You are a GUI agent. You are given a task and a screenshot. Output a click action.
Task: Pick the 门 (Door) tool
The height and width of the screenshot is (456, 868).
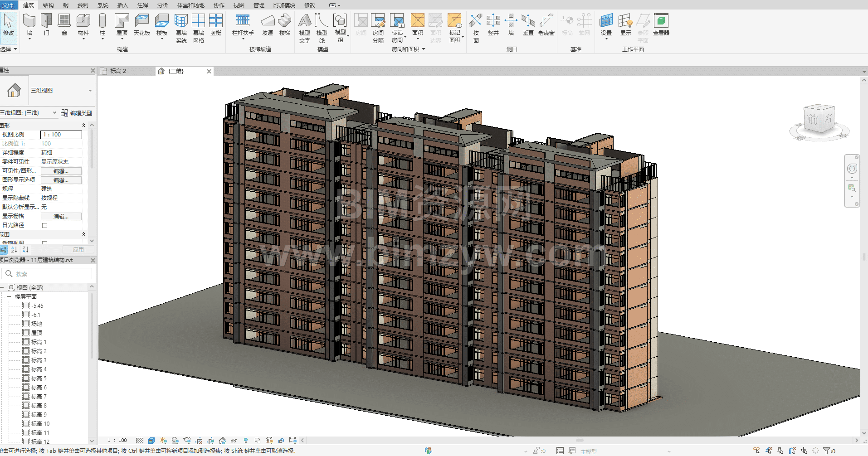[x=47, y=25]
